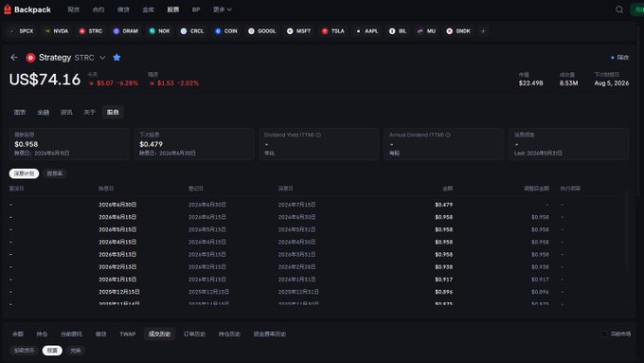Show Dividend Yield (TTM) info icon
644x363 pixels.
click(319, 135)
